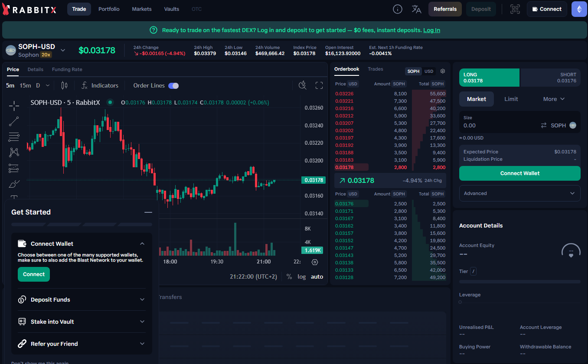
Task: Select the trend line drawing tool
Action: [14, 121]
